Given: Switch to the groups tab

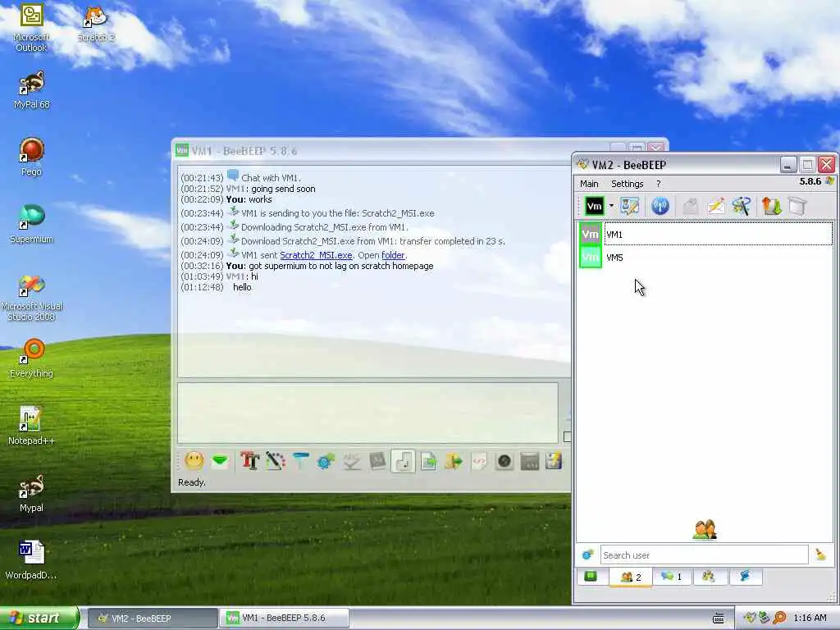Looking at the screenshot, I should point(709,577).
